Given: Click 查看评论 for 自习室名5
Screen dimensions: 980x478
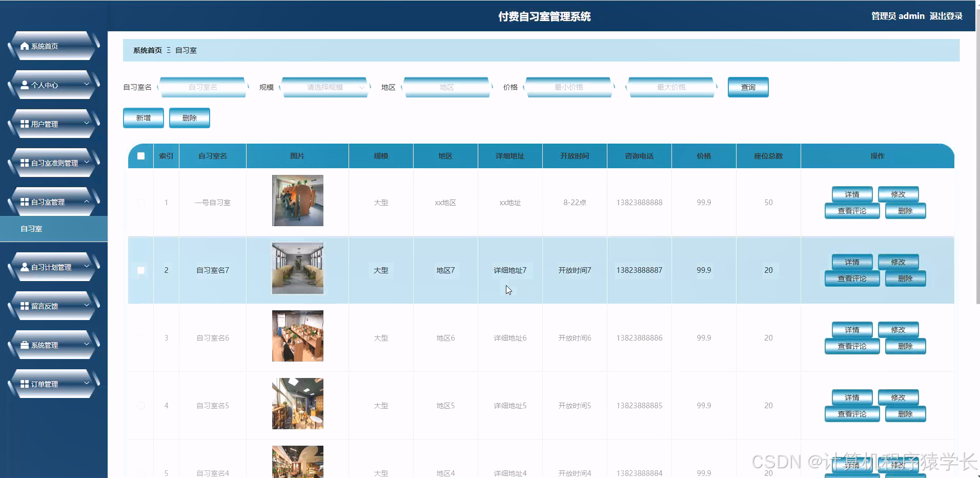Looking at the screenshot, I should [852, 414].
